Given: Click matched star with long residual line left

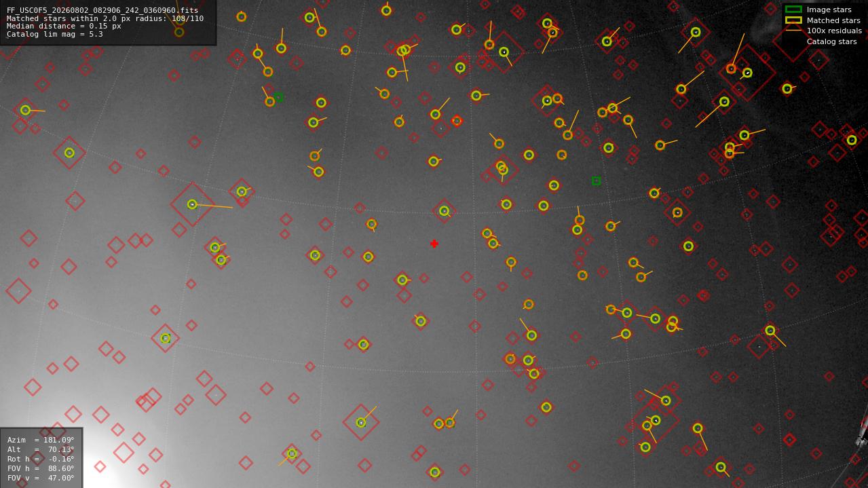Looking at the screenshot, I should [x=192, y=204].
